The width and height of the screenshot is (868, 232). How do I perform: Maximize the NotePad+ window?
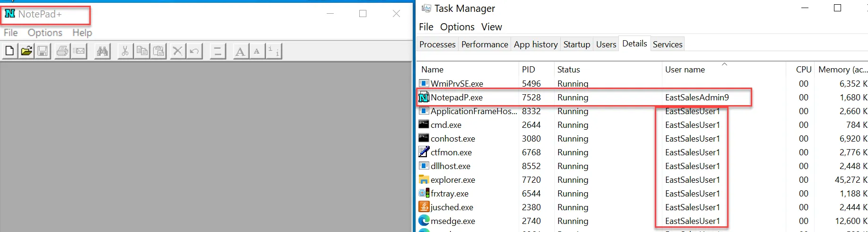point(363,14)
